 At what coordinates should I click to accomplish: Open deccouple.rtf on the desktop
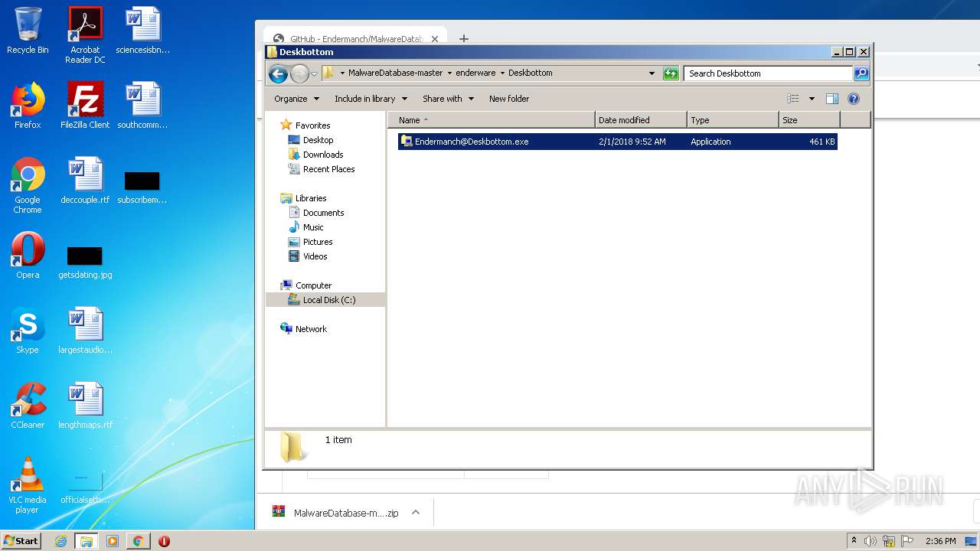click(85, 181)
